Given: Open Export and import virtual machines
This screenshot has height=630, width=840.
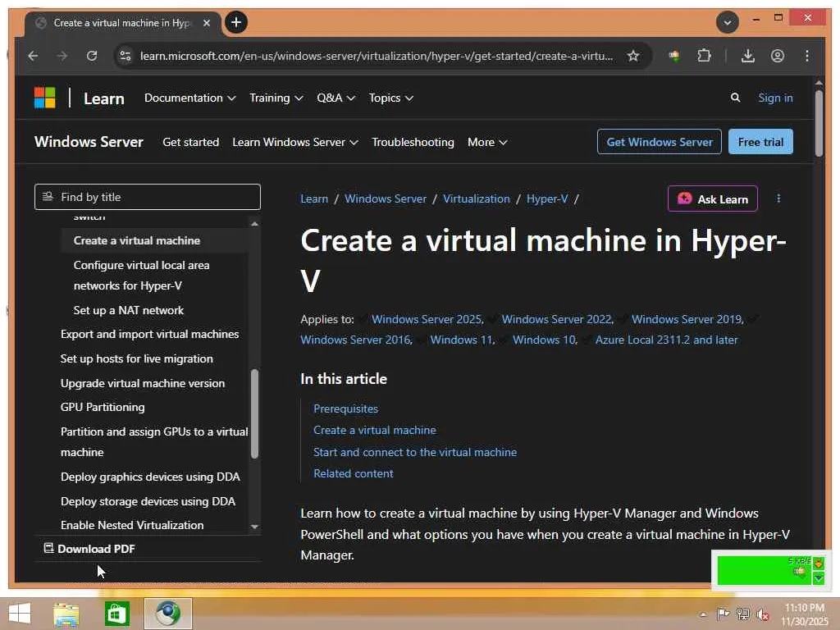Looking at the screenshot, I should (149, 334).
